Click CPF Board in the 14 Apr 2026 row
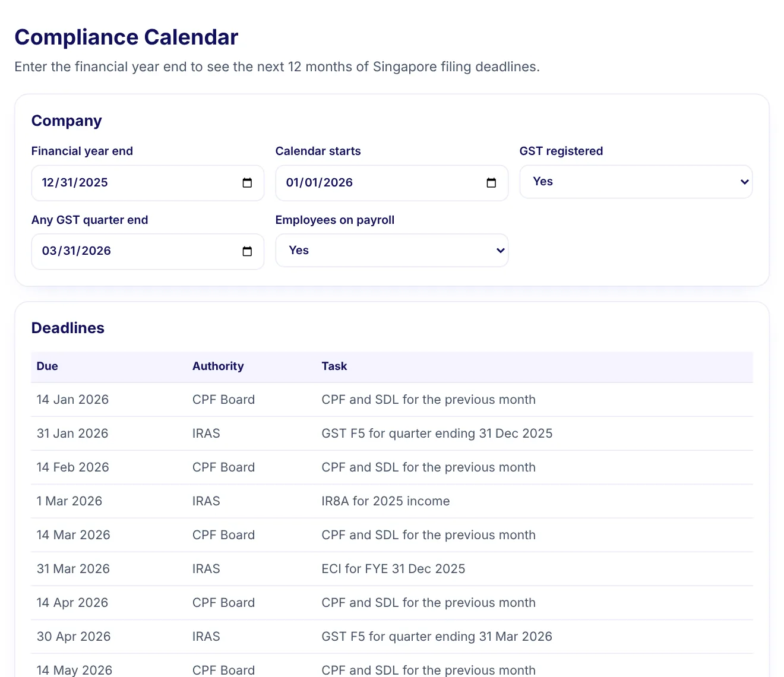Viewport: 784px width, 677px height. [223, 603]
